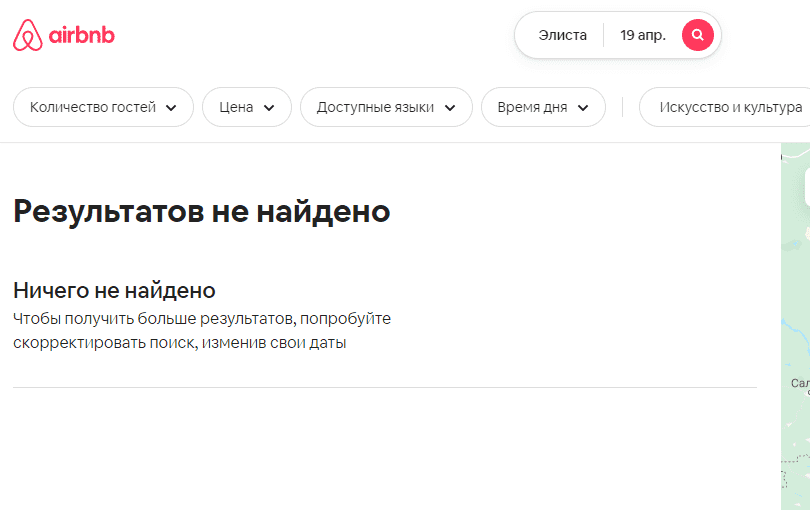Viewport: 810px width, 510px height.
Task: Click the airbnb wordmark text
Action: (x=83, y=36)
